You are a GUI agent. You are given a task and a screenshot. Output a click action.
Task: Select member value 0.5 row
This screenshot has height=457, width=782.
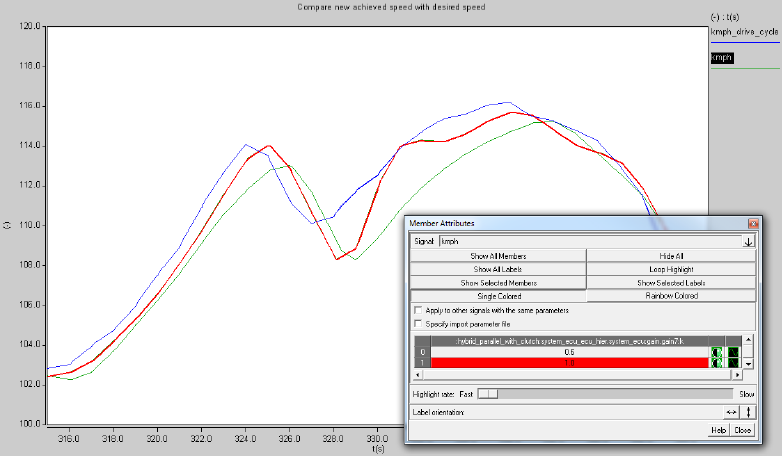(570, 352)
